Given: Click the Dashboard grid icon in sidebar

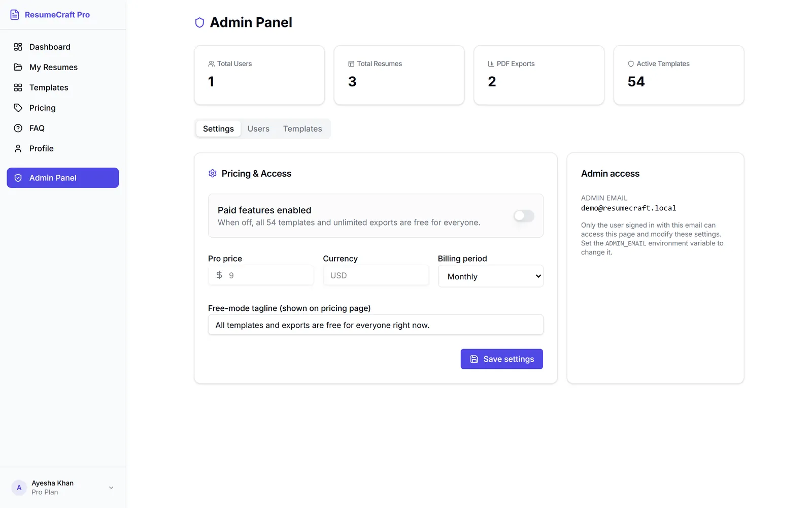Looking at the screenshot, I should pos(18,47).
